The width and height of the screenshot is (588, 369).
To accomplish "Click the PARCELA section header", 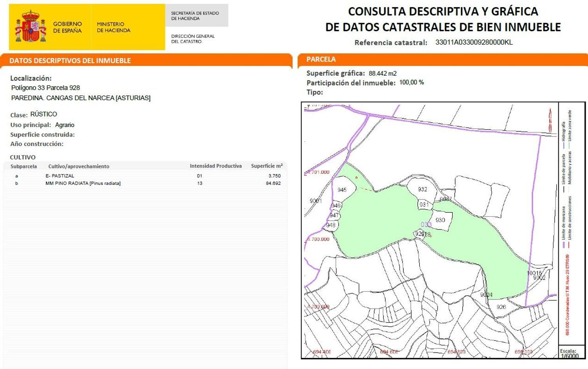I will pos(321,59).
